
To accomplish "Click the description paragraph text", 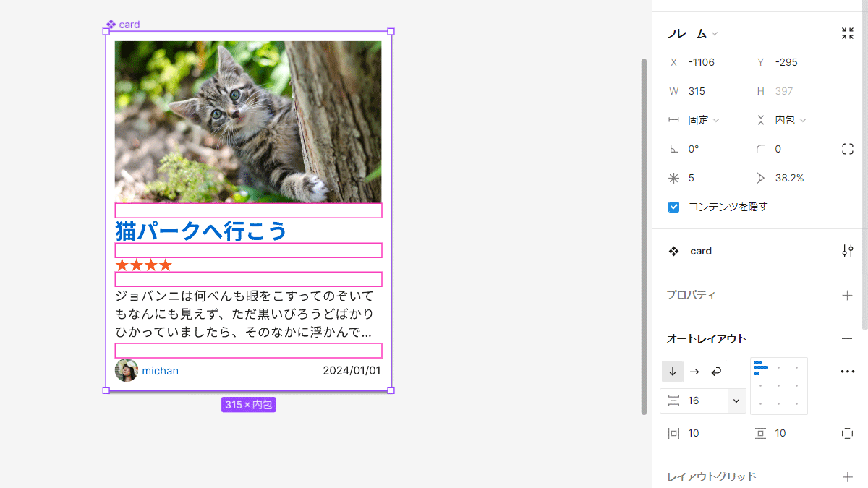I will [244, 314].
